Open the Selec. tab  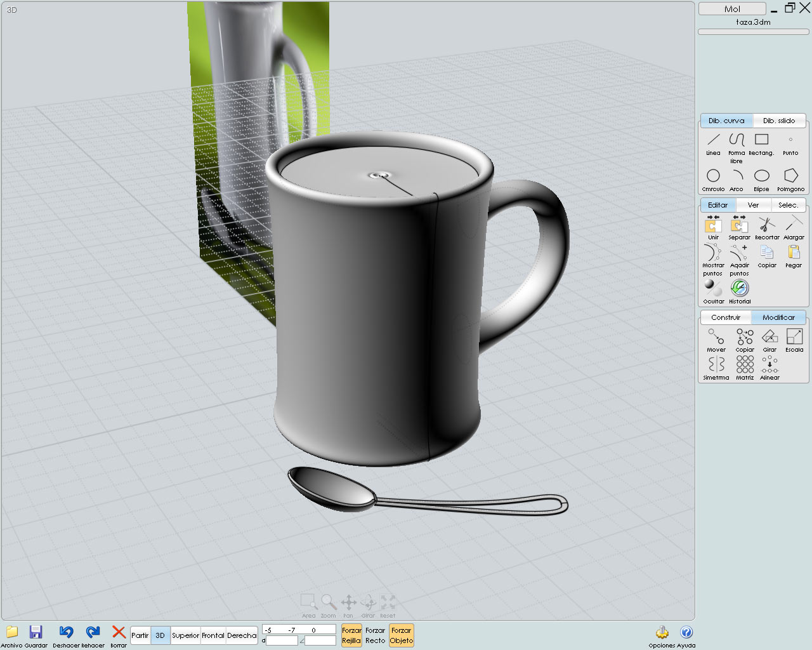789,205
